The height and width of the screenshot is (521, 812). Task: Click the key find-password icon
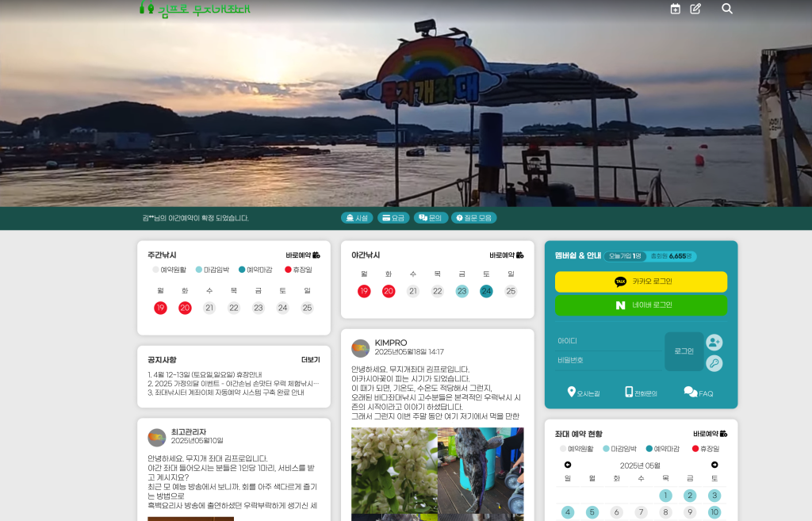[714, 363]
